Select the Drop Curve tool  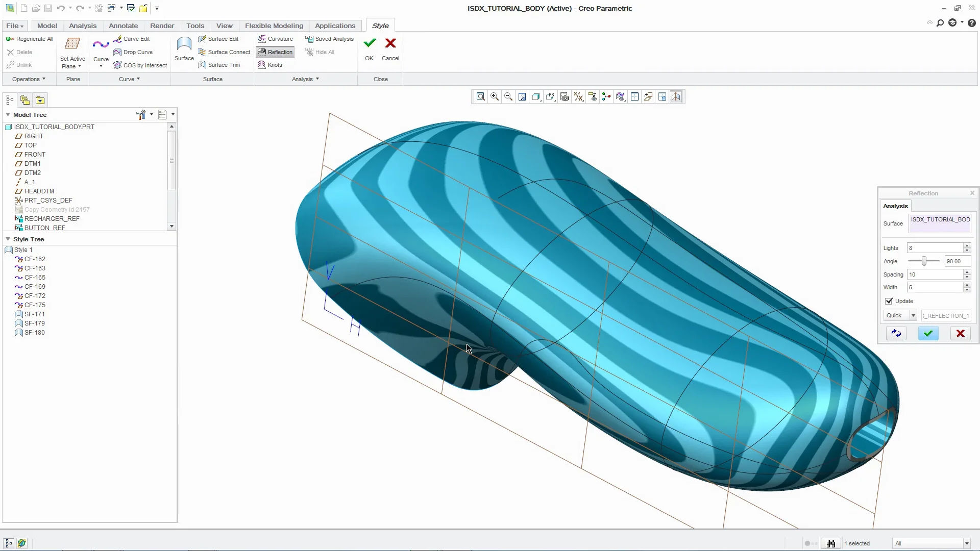pyautogui.click(x=133, y=52)
